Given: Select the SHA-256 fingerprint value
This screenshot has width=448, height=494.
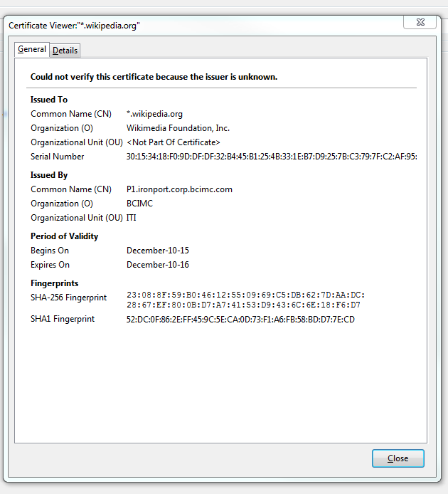Looking at the screenshot, I should pos(245,300).
